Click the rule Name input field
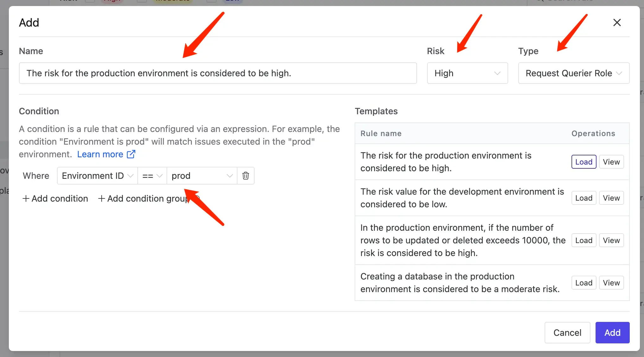 coord(218,73)
